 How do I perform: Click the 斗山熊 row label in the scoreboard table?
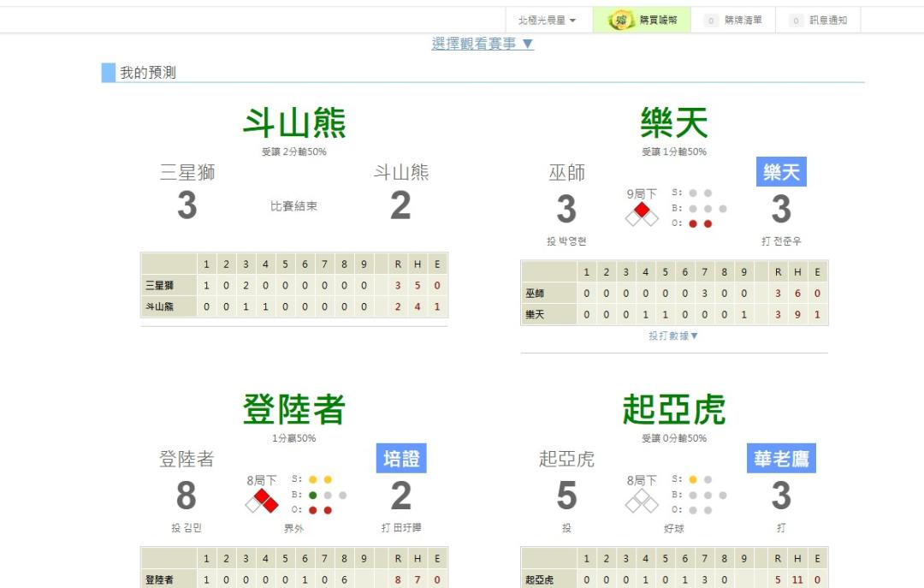(x=160, y=306)
